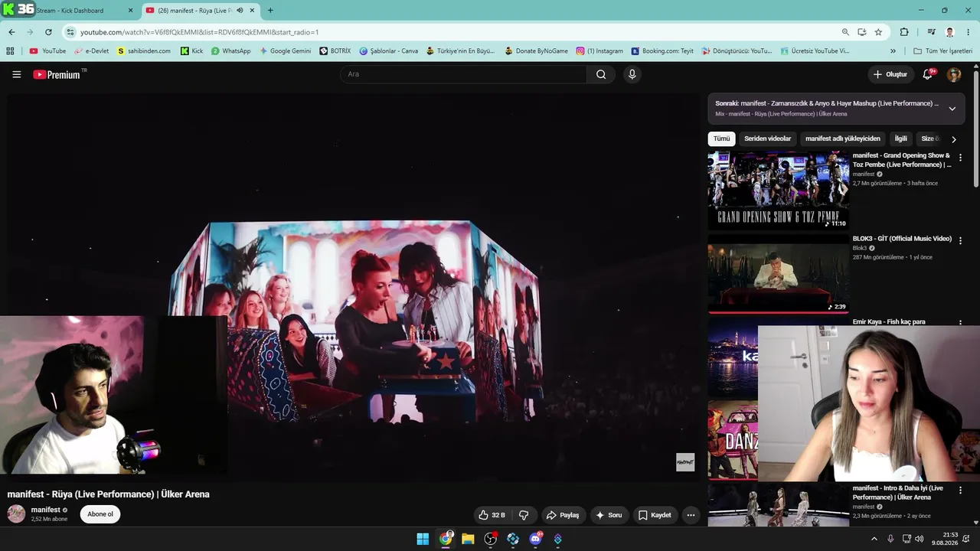
Task: Click the Oluştur create button
Action: coord(890,74)
